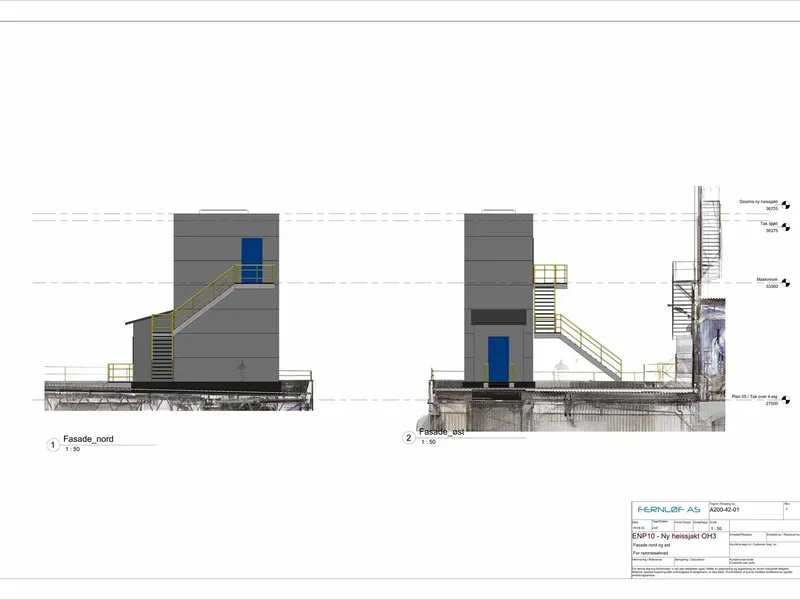The width and height of the screenshot is (800, 600).
Task: Click the dark panel above the east facade door
Action: [x=498, y=317]
